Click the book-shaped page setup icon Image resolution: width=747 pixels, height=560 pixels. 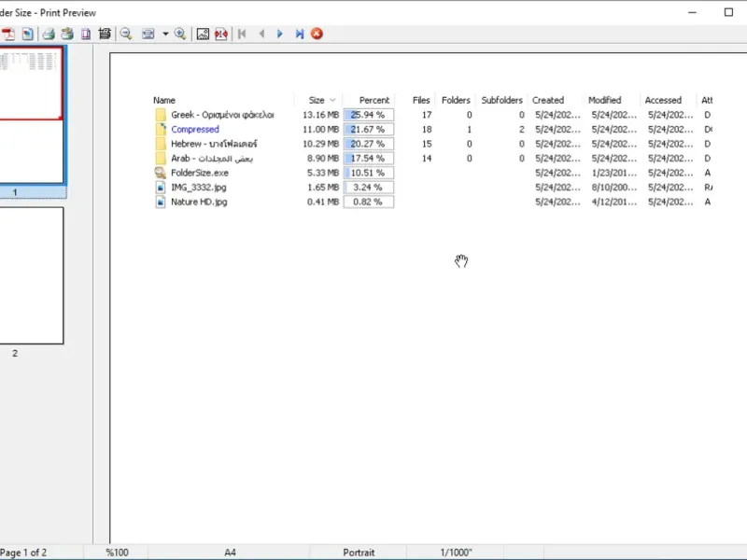(85, 34)
